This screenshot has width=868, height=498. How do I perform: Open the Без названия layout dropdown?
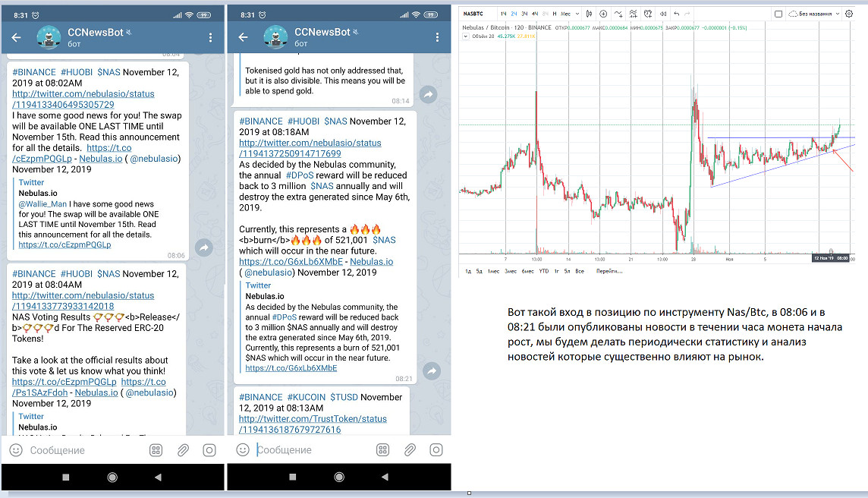(x=814, y=14)
